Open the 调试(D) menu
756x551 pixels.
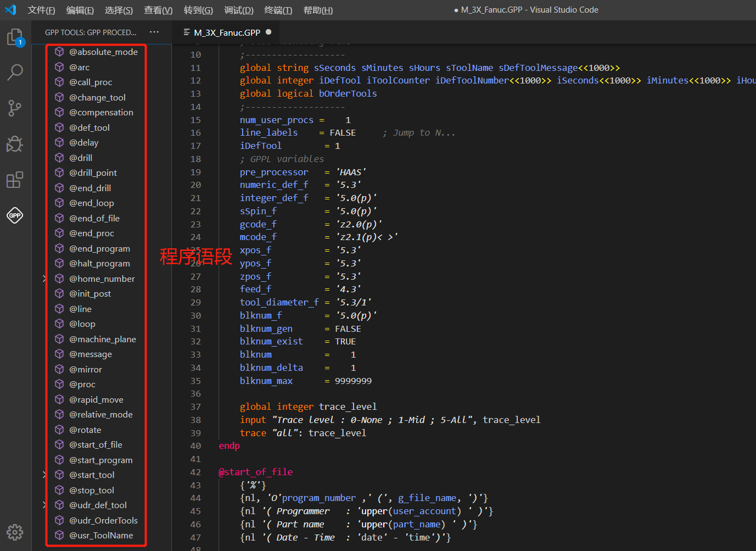[x=239, y=10]
